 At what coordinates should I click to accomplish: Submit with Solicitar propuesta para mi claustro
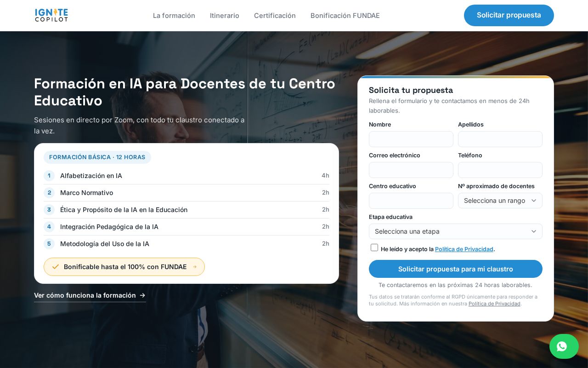click(456, 269)
